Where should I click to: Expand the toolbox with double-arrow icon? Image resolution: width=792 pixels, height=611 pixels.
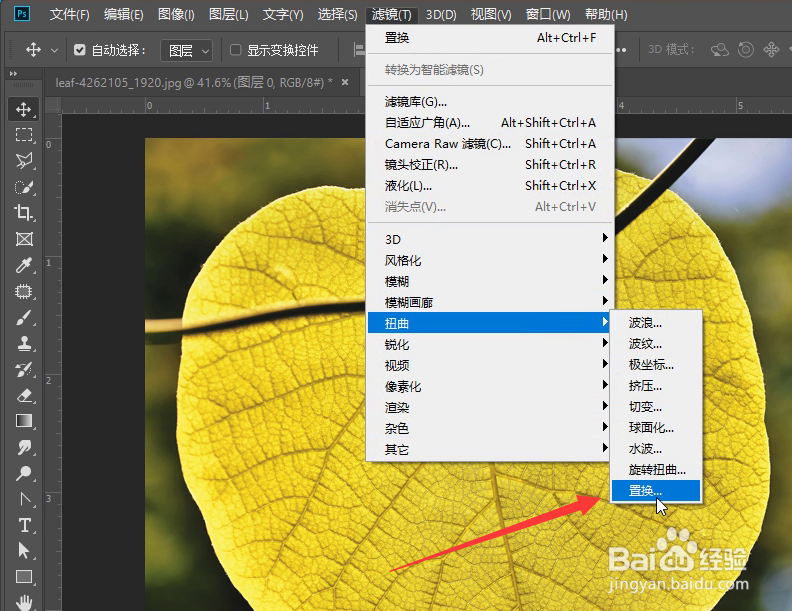coord(13,74)
